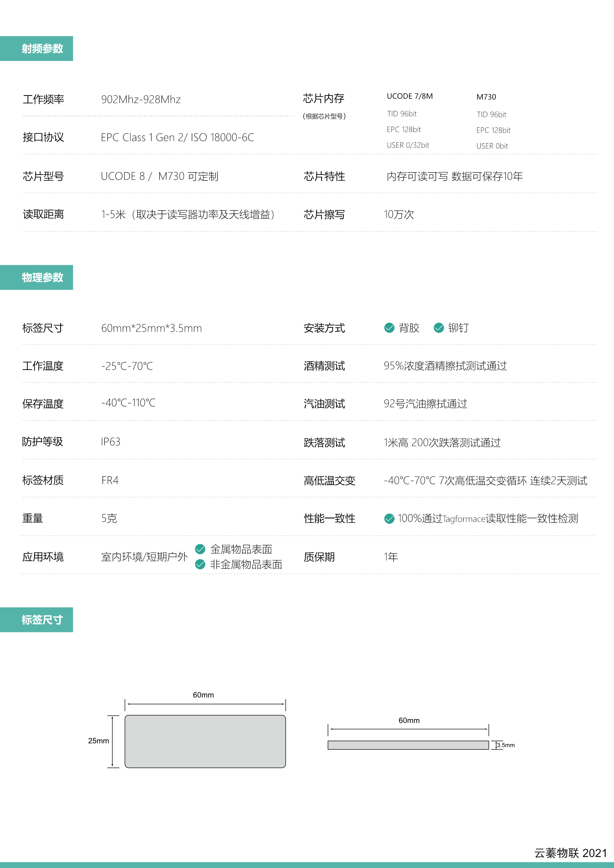This screenshot has height=868, width=614.
Task: Click the 标签尺寸 section header
Action: 36,619
